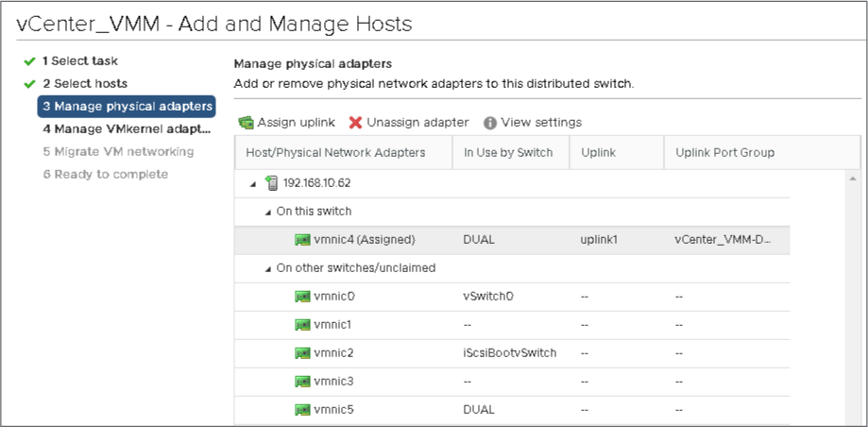Image resolution: width=868 pixels, height=427 pixels.
Task: Click the DUAL cell in vmnic4 row
Action: pyautogui.click(x=478, y=240)
